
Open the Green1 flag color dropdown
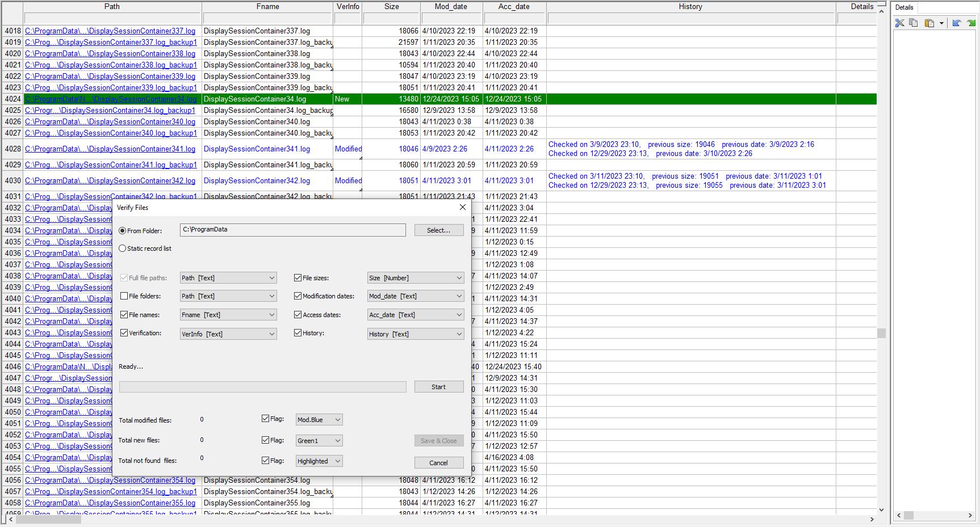click(319, 441)
